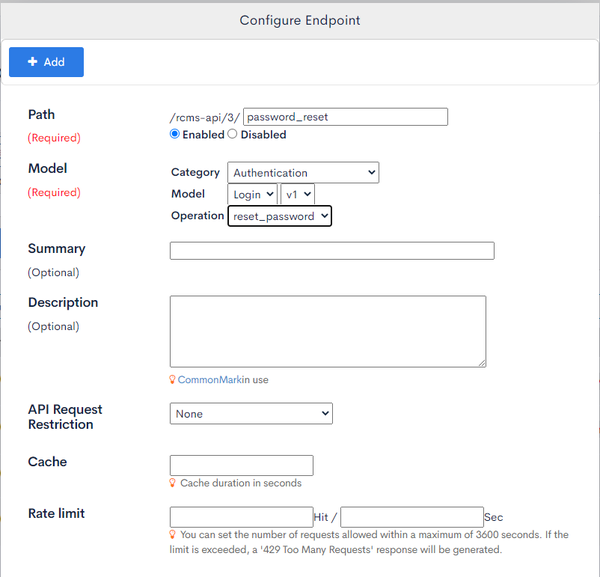This screenshot has width=600, height=577.
Task: Click the lightbulb icon by rate limit hint
Action: [x=173, y=534]
